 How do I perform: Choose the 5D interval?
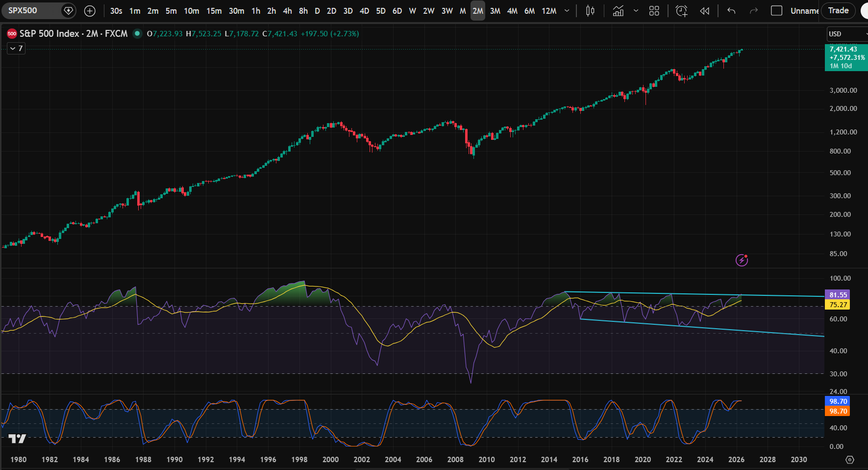click(x=381, y=11)
